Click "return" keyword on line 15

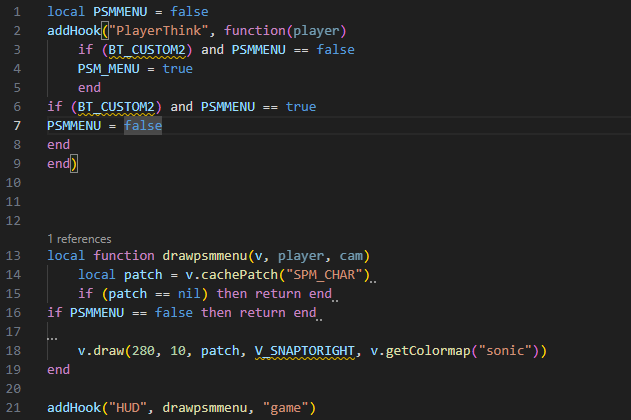[x=278, y=294]
